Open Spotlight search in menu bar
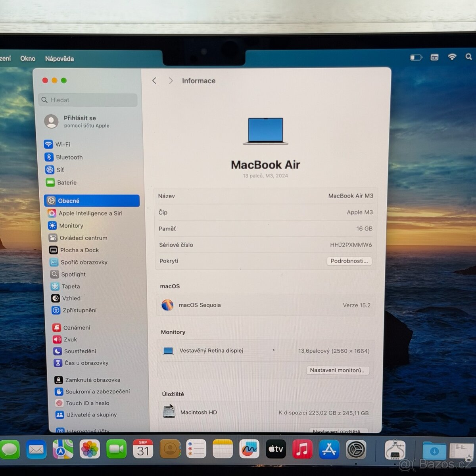This screenshot has width=476, height=476. click(468, 57)
